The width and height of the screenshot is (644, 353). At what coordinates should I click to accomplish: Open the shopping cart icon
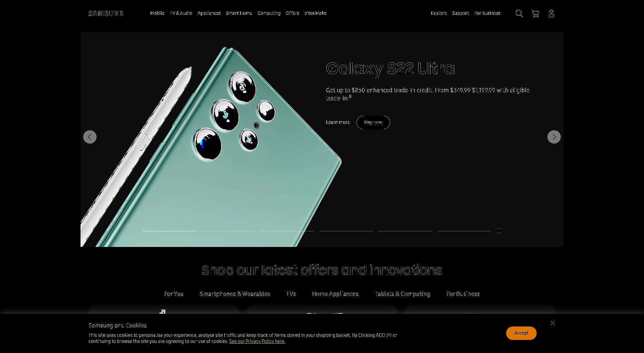click(535, 13)
